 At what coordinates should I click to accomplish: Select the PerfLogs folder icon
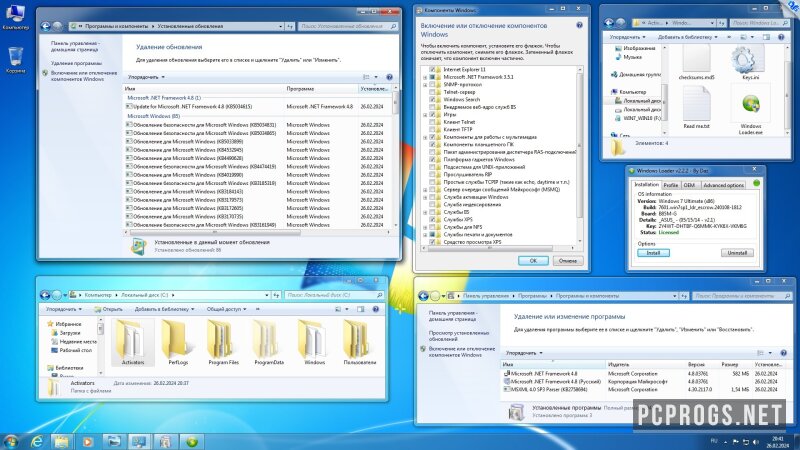pyautogui.click(x=178, y=342)
